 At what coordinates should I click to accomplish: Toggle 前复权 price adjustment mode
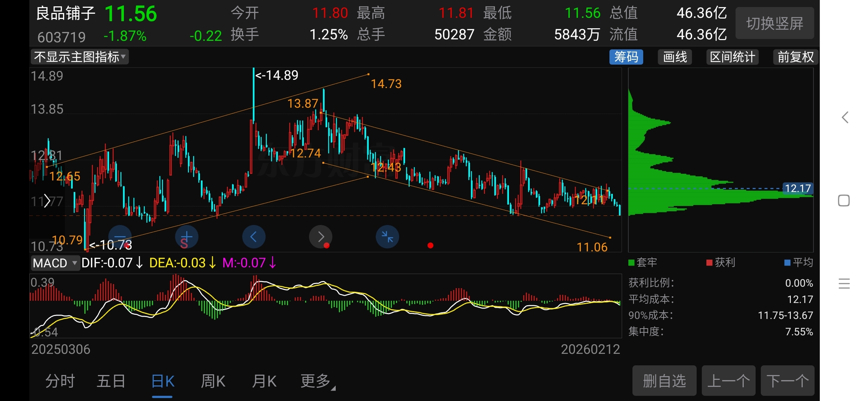795,57
